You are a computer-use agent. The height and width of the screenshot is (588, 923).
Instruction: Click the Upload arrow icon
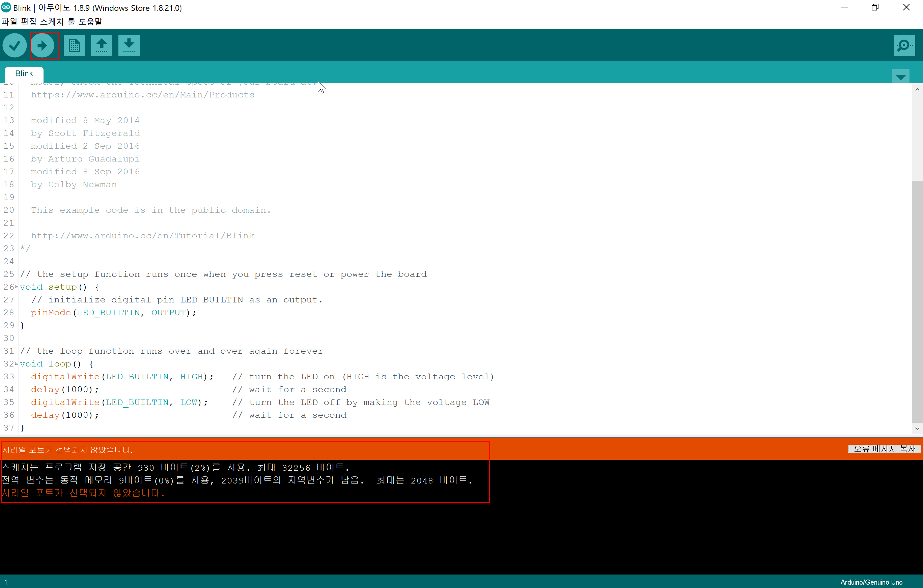click(43, 46)
